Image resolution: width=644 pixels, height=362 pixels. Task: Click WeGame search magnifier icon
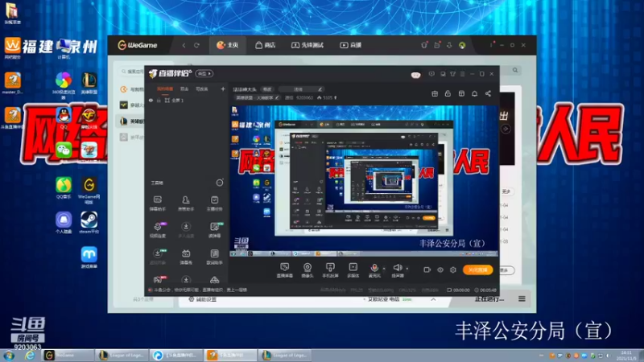pyautogui.click(x=515, y=70)
